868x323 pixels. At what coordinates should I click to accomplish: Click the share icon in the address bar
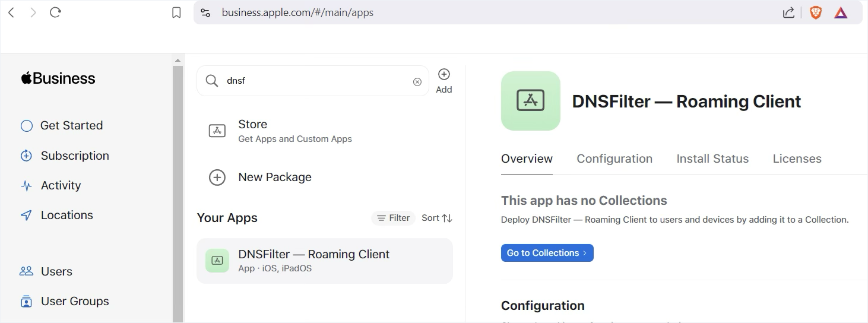(x=788, y=12)
